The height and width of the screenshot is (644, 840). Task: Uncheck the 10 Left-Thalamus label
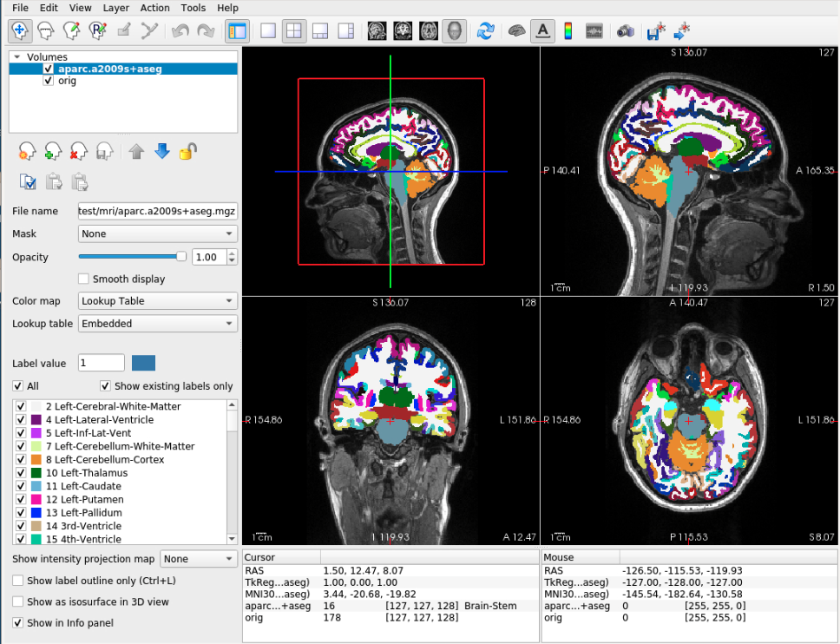point(21,473)
